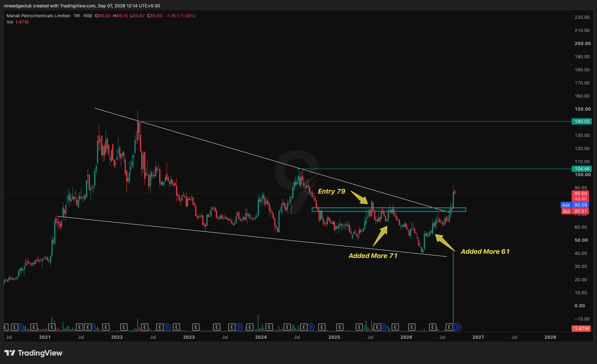Click the Ask 85.59 label
Image resolution: width=597 pixels, height=364 pixels.
(574, 205)
